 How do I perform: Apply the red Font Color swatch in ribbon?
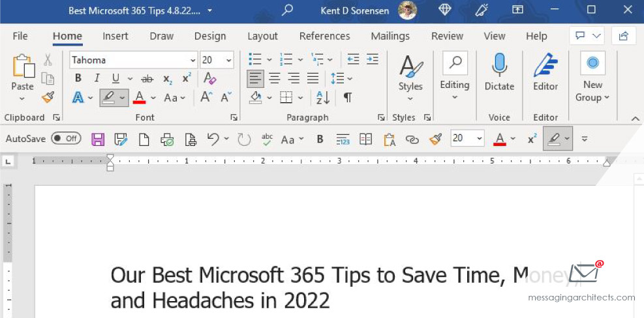click(139, 98)
